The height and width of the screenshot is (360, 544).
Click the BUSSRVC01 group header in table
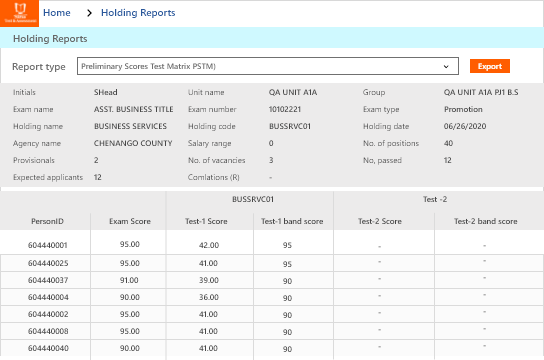tap(253, 199)
